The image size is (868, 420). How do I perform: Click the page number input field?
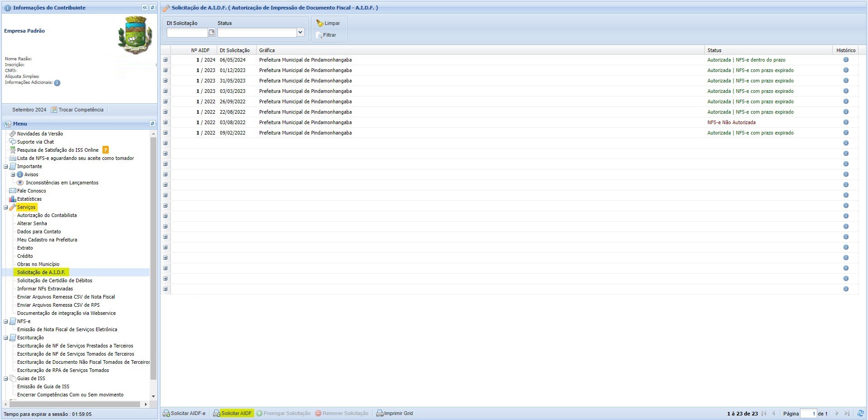point(808,413)
